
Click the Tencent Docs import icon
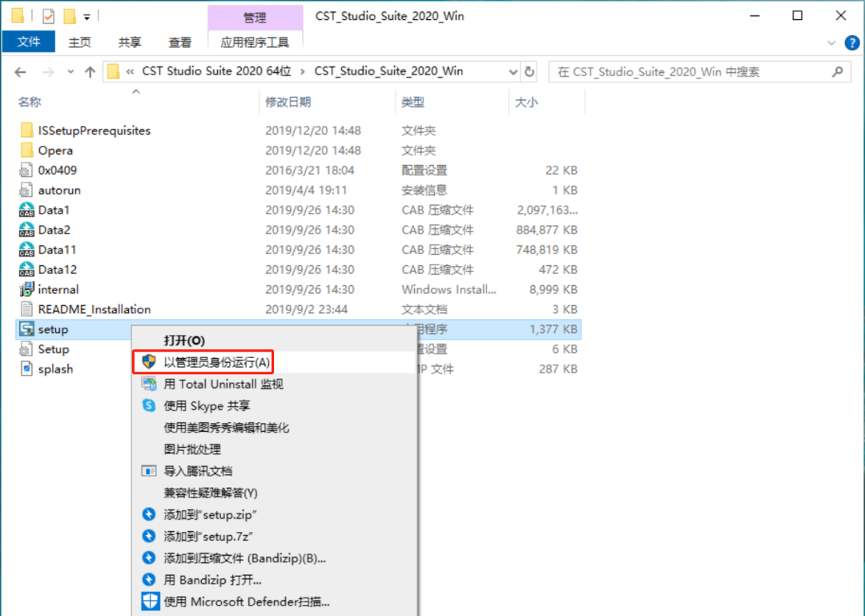[x=149, y=471]
